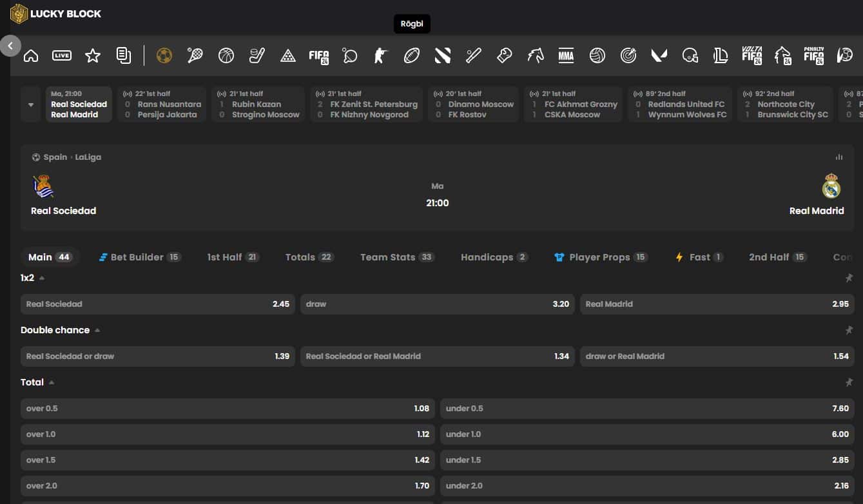The width and height of the screenshot is (863, 504).
Task: Open the Team Stats tab
Action: (397, 257)
